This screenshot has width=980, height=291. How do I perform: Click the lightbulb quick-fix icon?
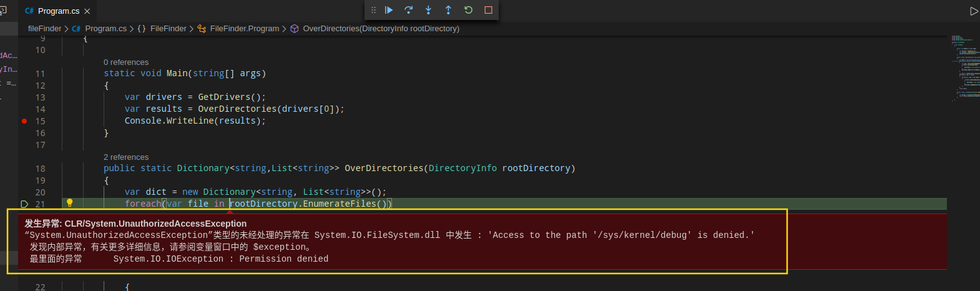pos(70,203)
